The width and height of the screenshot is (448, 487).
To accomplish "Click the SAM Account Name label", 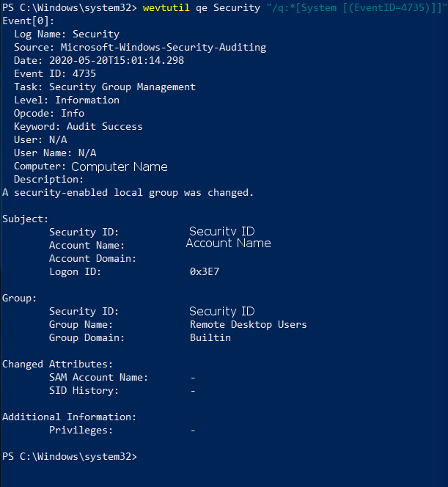I will (99, 378).
